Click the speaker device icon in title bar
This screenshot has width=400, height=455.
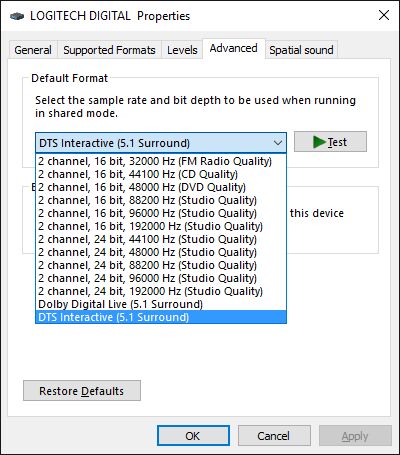(17, 16)
